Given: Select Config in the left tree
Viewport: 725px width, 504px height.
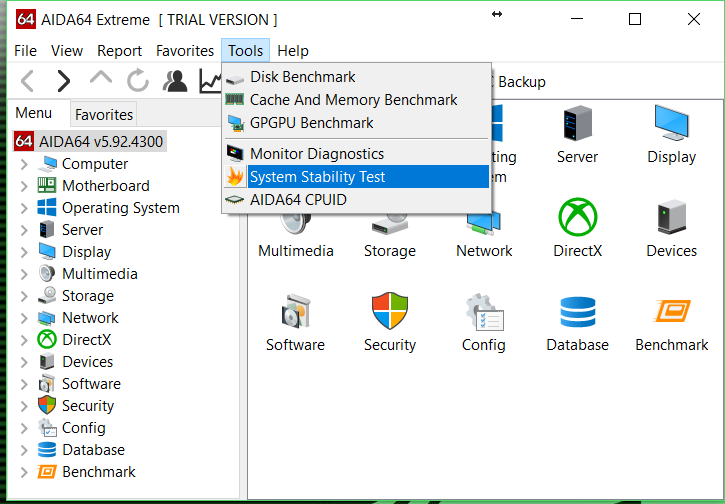Looking at the screenshot, I should (84, 428).
